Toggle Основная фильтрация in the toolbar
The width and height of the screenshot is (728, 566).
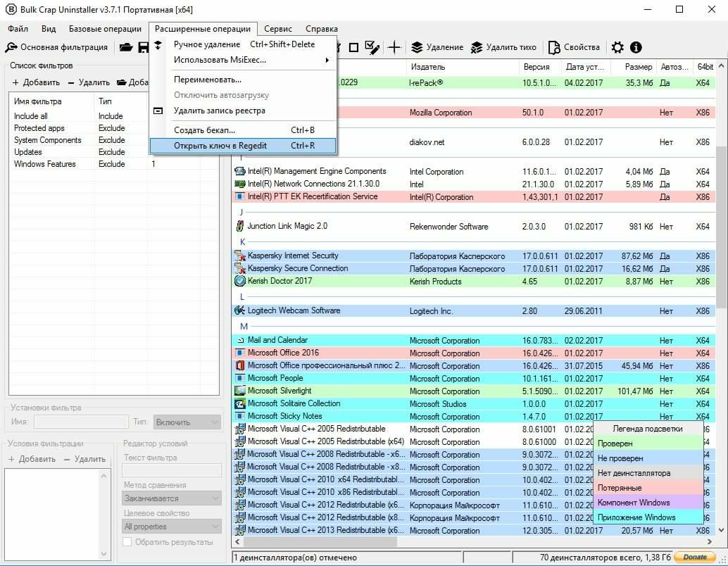(57, 47)
